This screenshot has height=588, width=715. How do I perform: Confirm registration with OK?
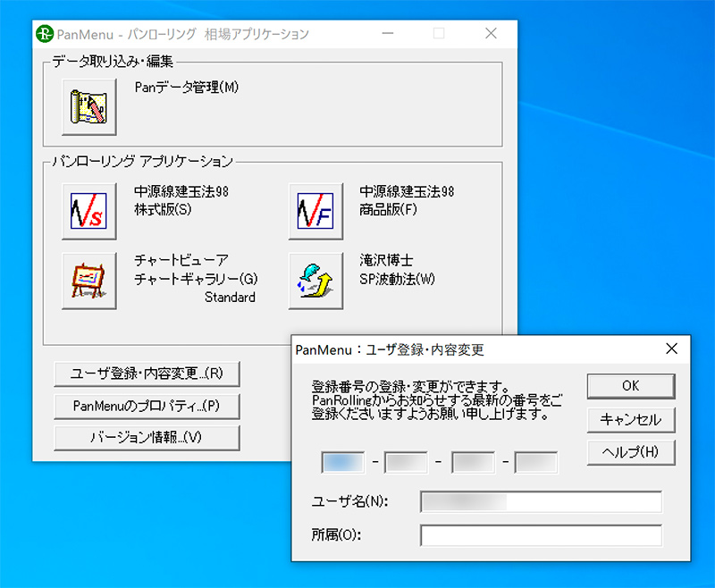(630, 386)
